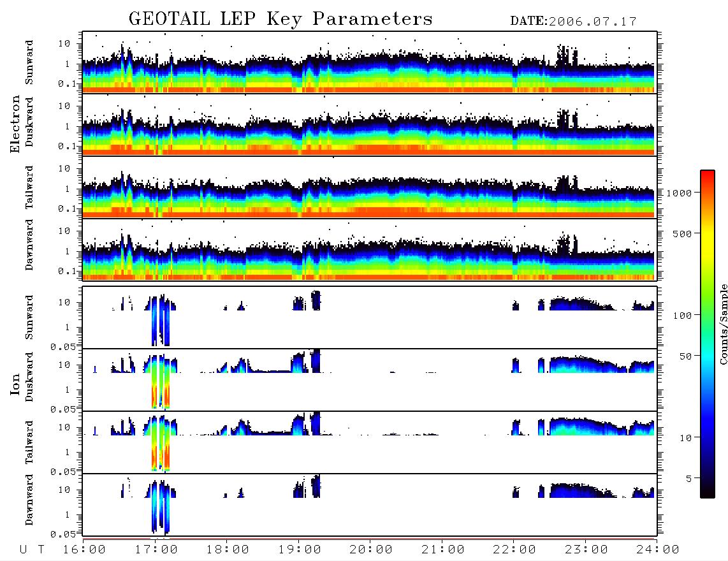
Task: Click the 17:00 time tick label
Action: (156, 550)
